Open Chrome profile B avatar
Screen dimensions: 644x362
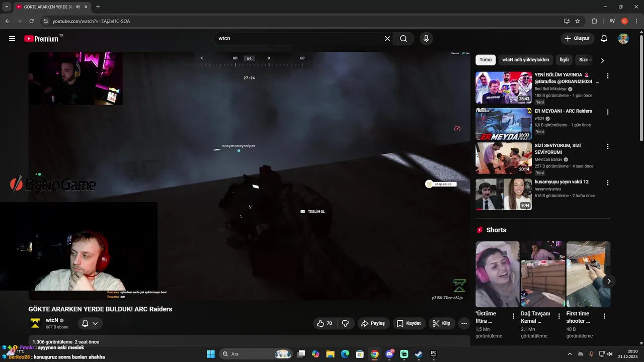[624, 21]
